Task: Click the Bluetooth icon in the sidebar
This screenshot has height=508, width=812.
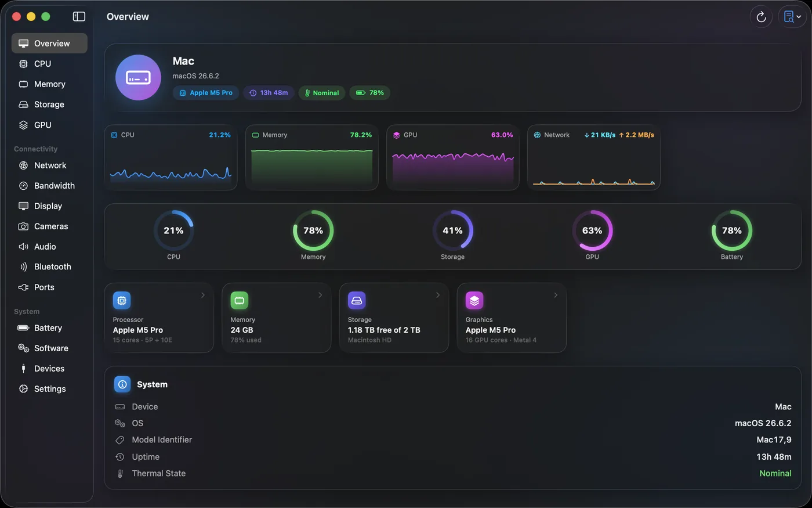Action: point(23,267)
